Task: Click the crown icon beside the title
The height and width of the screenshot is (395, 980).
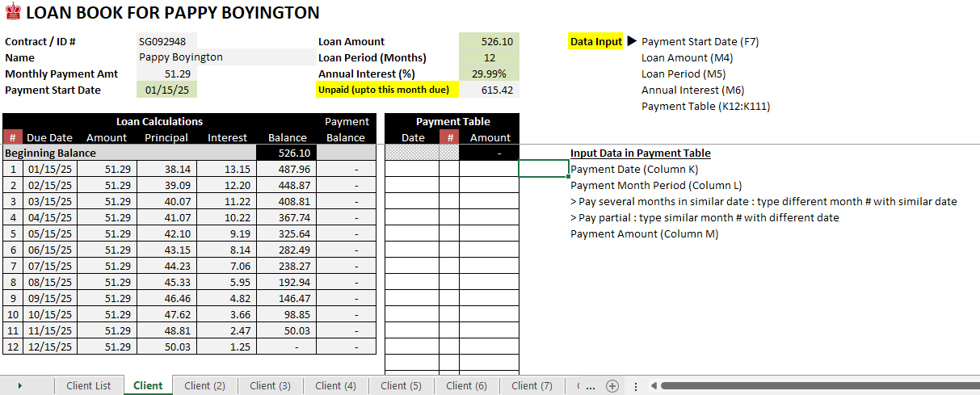Action: pos(12,13)
